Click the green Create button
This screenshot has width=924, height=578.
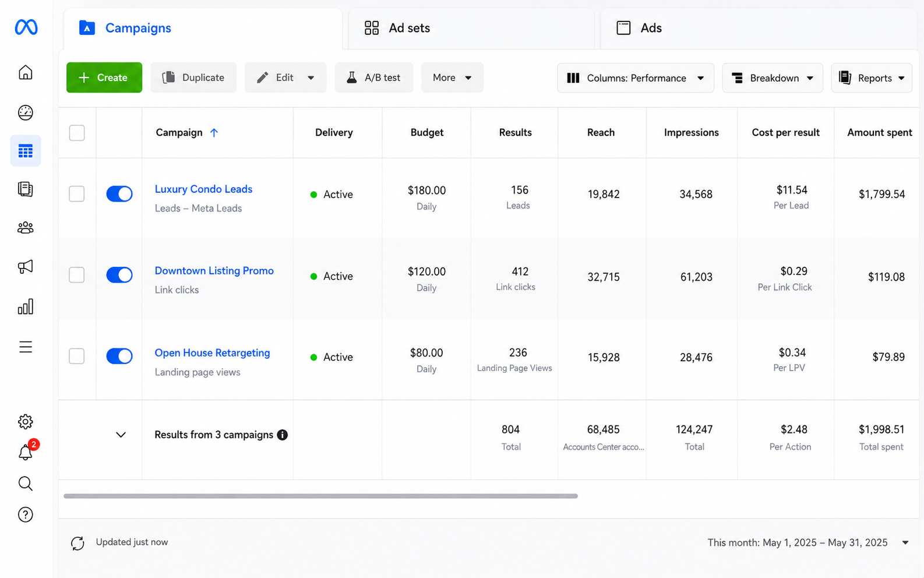pos(104,77)
